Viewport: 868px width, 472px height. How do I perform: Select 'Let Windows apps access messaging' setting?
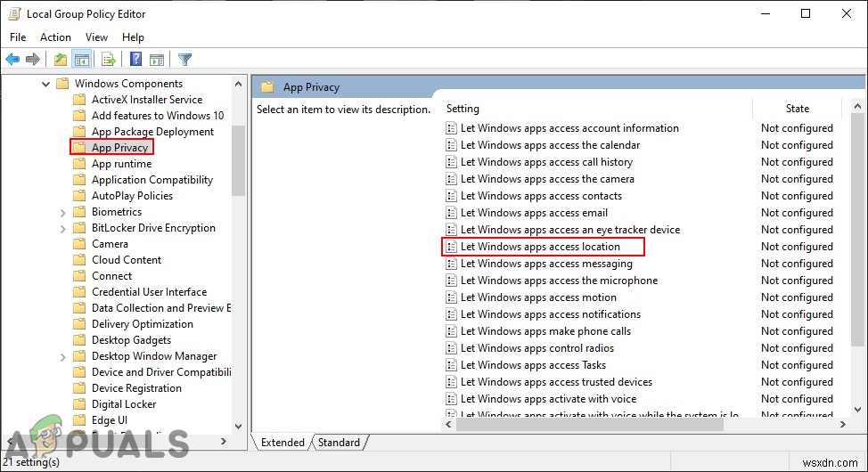coord(546,264)
